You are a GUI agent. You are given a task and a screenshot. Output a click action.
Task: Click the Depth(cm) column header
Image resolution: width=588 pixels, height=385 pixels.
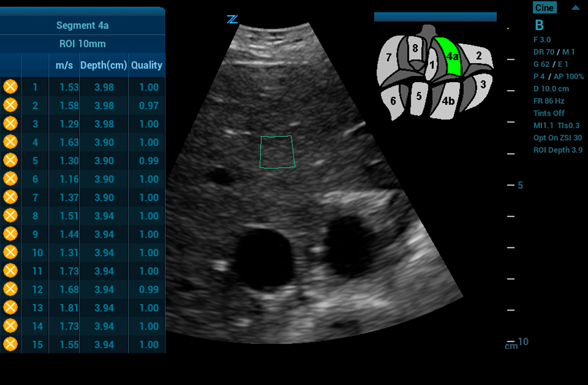(104, 65)
